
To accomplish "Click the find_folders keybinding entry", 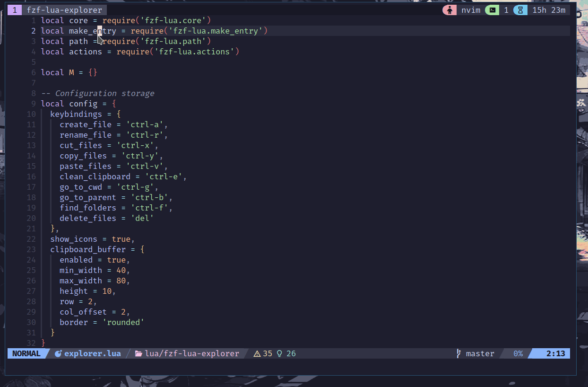I will [116, 208].
